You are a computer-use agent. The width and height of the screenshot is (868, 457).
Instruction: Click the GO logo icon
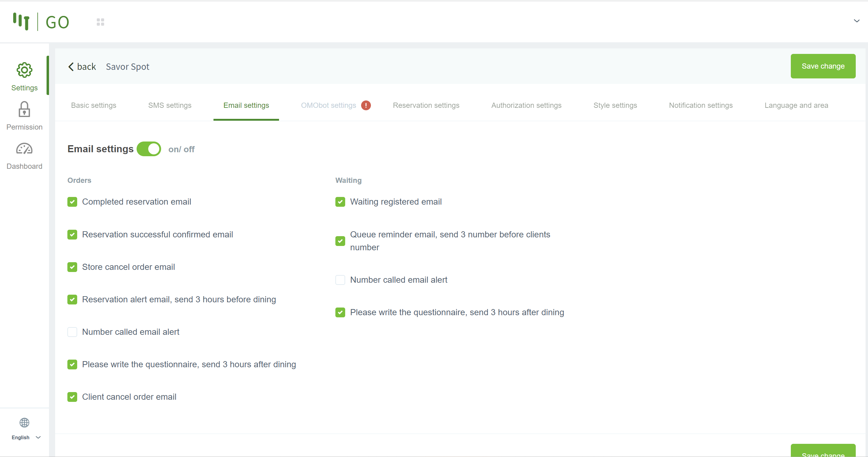coord(21,21)
